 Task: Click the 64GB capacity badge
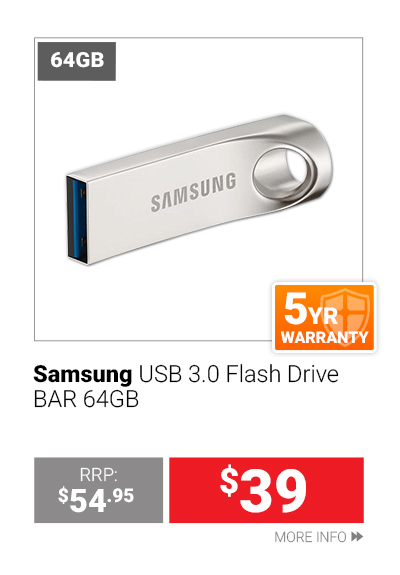[77, 61]
